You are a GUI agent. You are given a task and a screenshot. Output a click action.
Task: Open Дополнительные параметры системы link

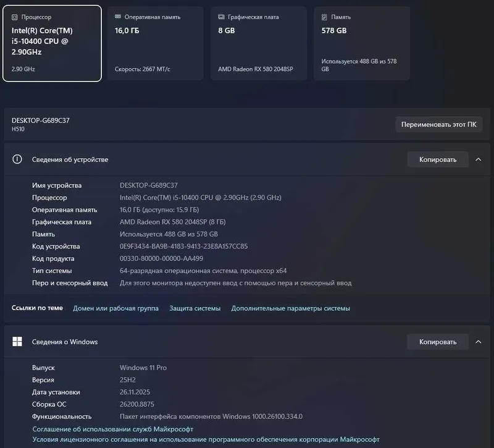tap(290, 308)
